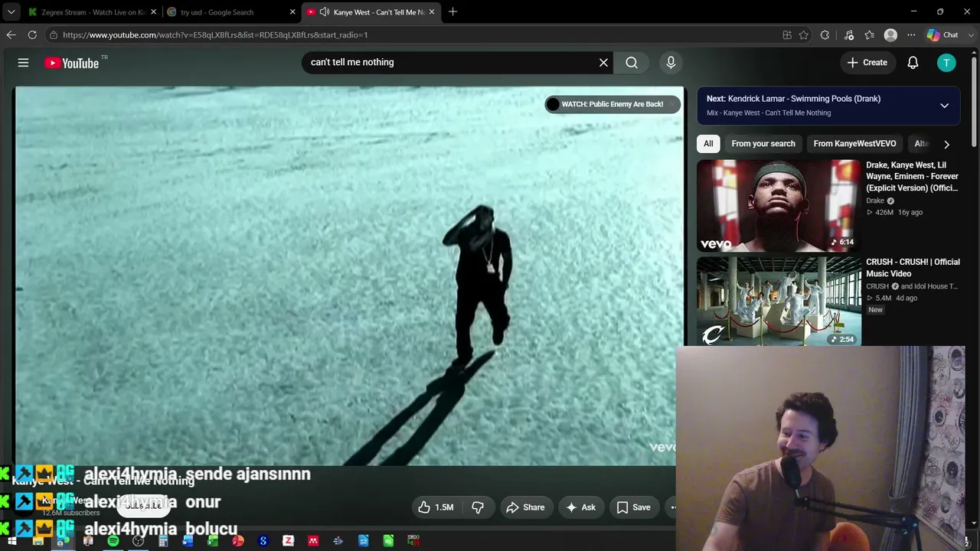Show more filter chips with right arrow
Image resolution: width=980 pixels, height=551 pixels.
tap(946, 144)
